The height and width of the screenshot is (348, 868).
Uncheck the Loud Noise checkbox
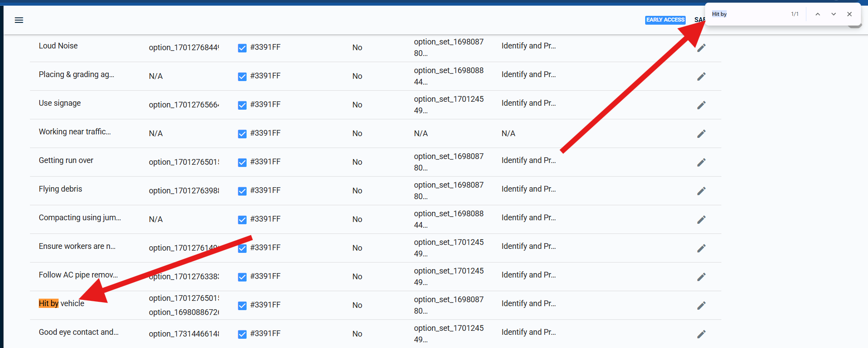242,48
